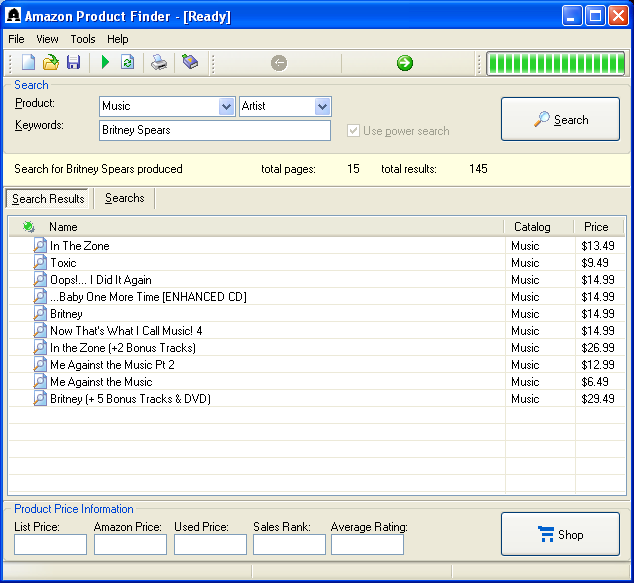Click the Print toolbar icon
The width and height of the screenshot is (634, 583).
(159, 63)
